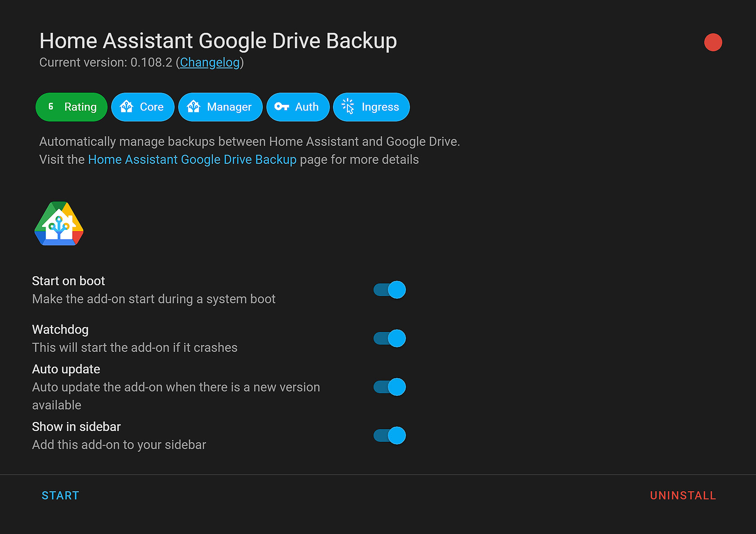Viewport: 756px width, 534px height.
Task: Click 'This will start the add-on if it crashes'
Action: click(x=135, y=348)
